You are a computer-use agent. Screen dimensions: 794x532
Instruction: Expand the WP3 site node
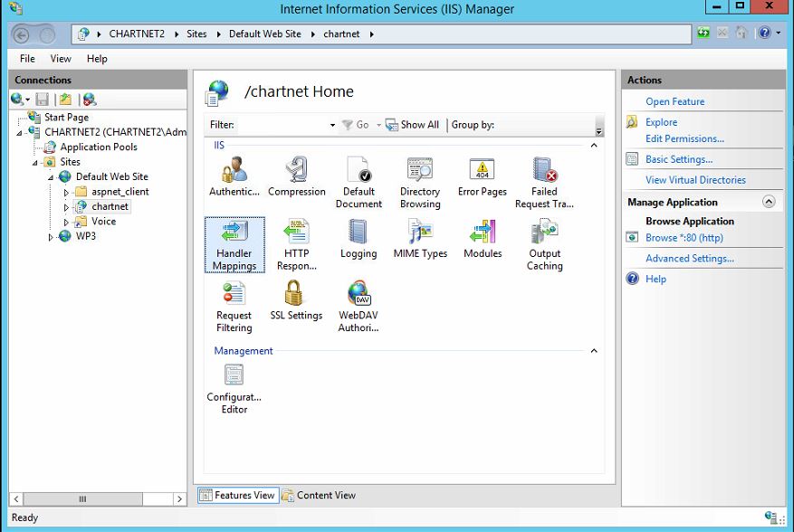[x=50, y=237]
